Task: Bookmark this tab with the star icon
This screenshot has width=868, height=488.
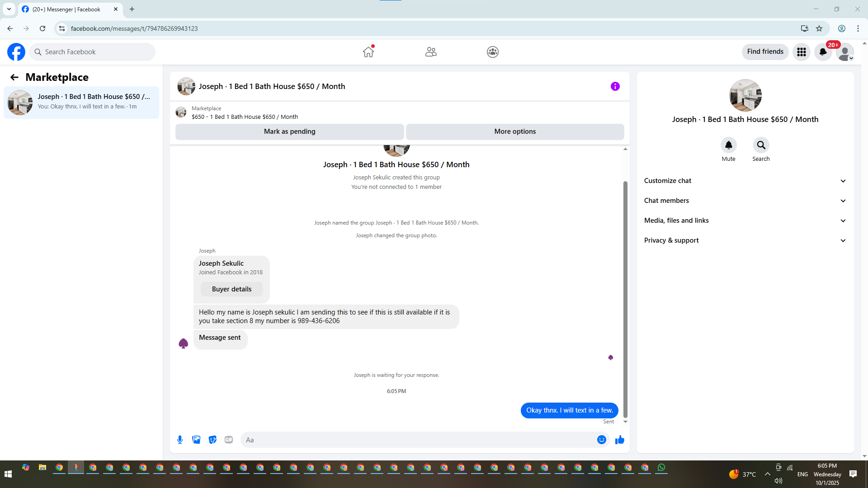Action: 819,28
